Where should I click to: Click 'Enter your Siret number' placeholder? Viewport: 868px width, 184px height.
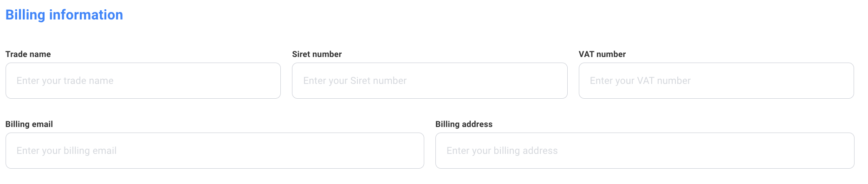click(355, 81)
